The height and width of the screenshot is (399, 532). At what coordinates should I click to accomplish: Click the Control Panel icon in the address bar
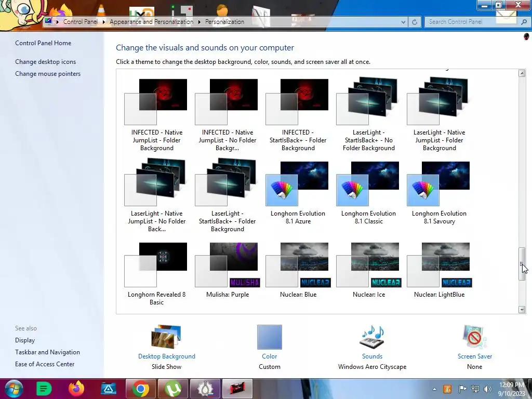(48, 21)
